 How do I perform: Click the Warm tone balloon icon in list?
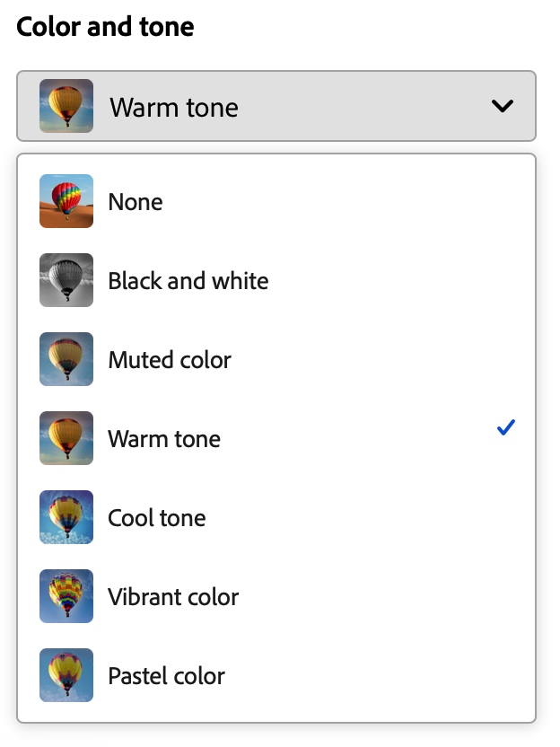pos(66,438)
